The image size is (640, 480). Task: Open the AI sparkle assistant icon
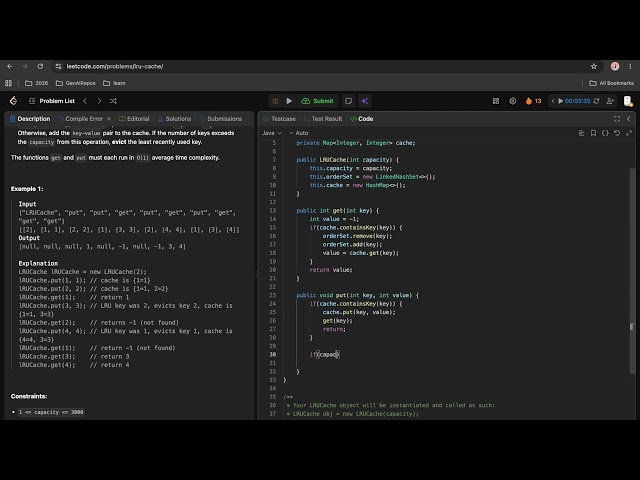[x=364, y=101]
